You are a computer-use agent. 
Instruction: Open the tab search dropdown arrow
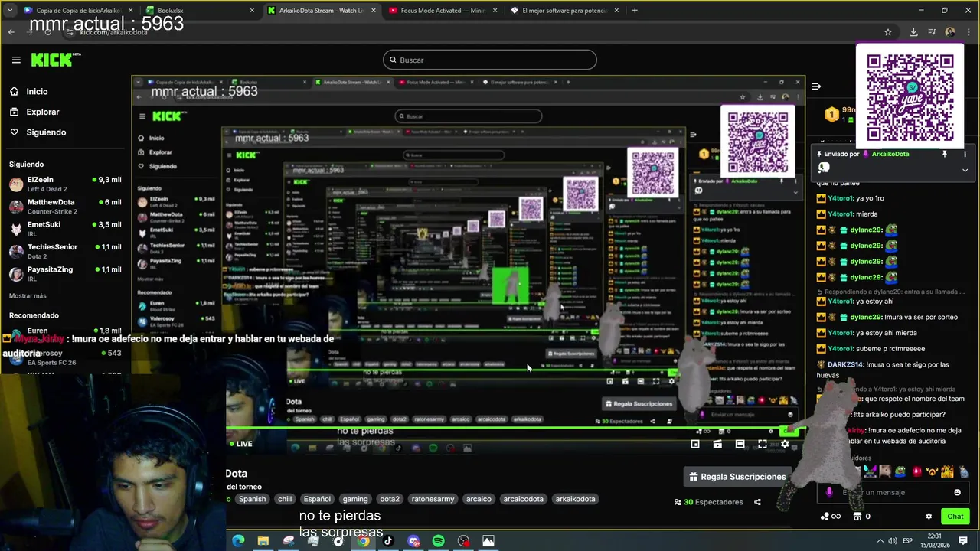(x=11, y=11)
